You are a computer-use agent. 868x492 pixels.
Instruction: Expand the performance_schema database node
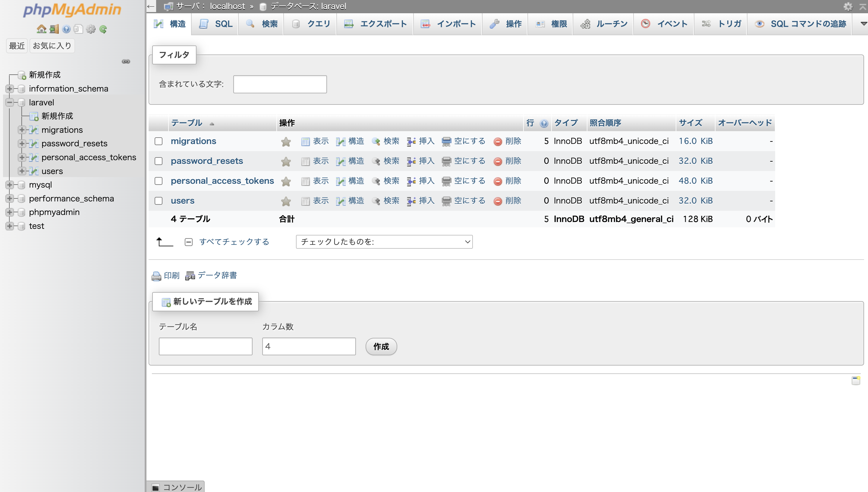[9, 198]
